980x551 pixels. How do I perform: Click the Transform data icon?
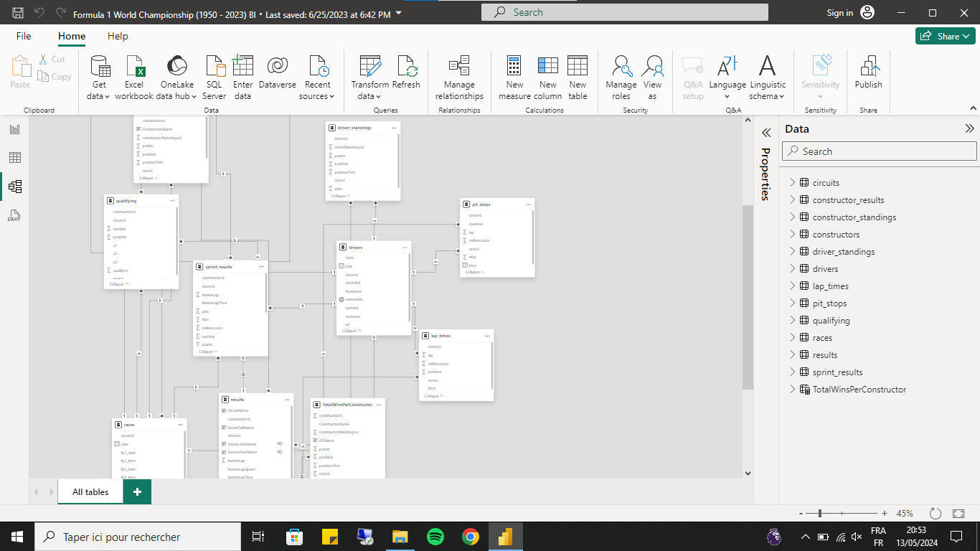(369, 67)
